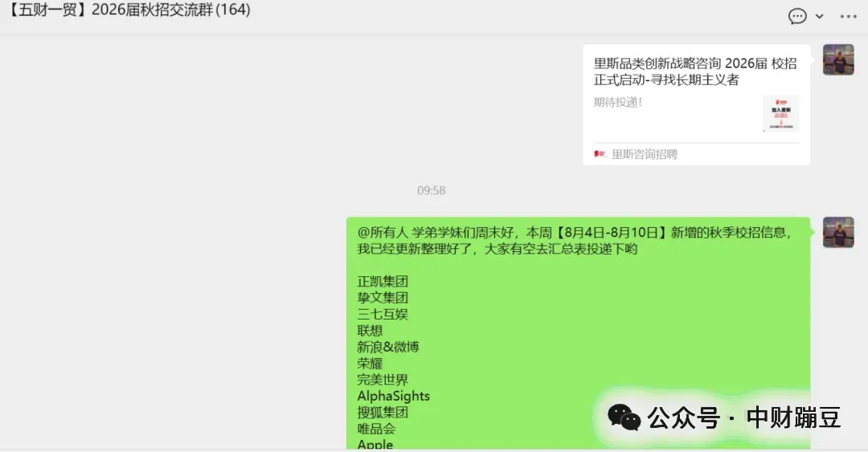The height and width of the screenshot is (452, 868).
Task: Click sender avatar beside the green message
Action: click(838, 232)
